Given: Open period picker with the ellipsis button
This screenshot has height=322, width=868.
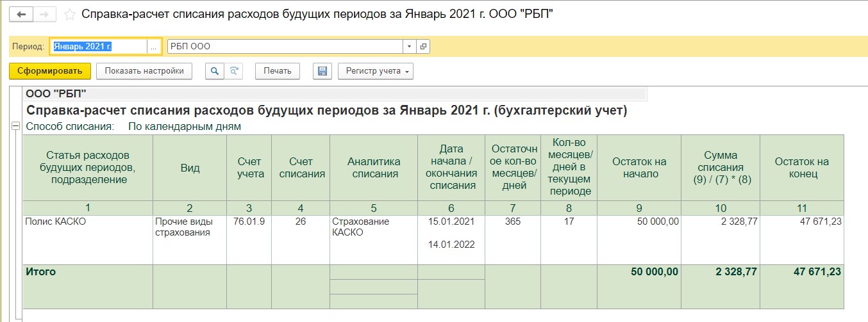Looking at the screenshot, I should (x=153, y=46).
